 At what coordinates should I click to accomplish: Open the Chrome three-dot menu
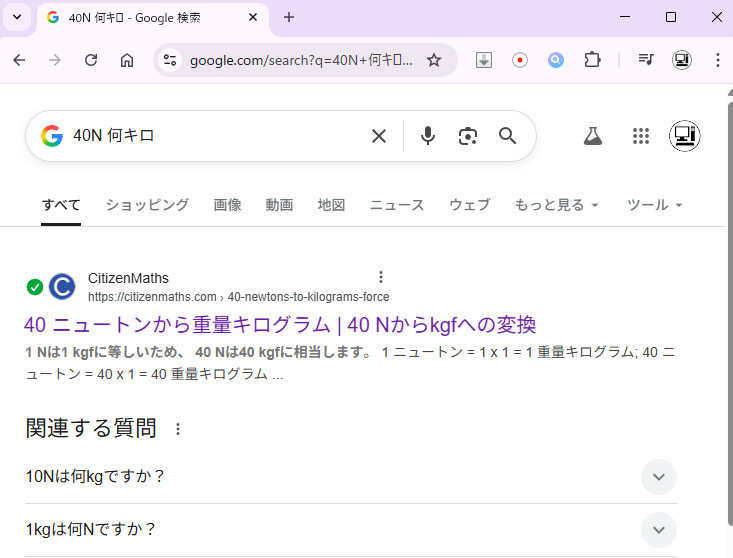click(x=718, y=60)
